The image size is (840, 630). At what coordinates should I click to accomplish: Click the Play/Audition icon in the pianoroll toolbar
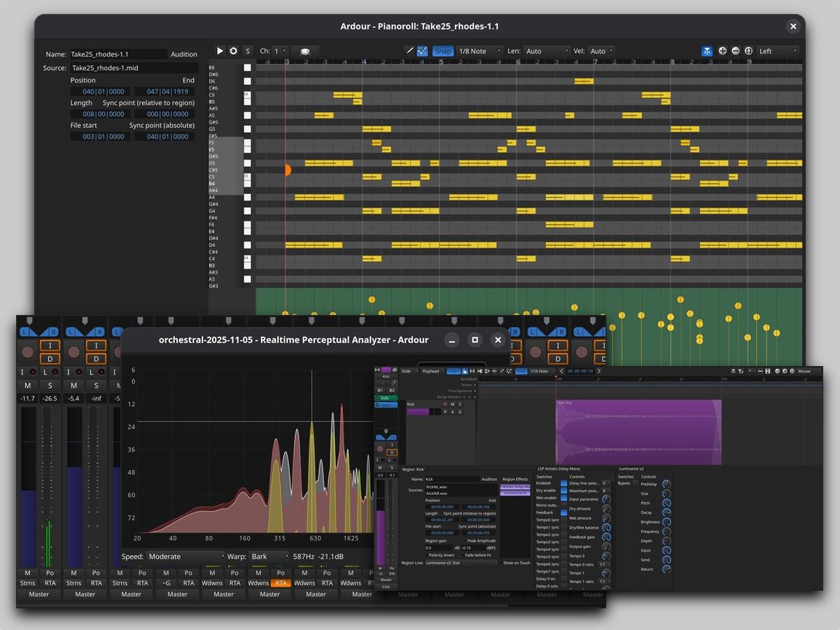pos(220,50)
